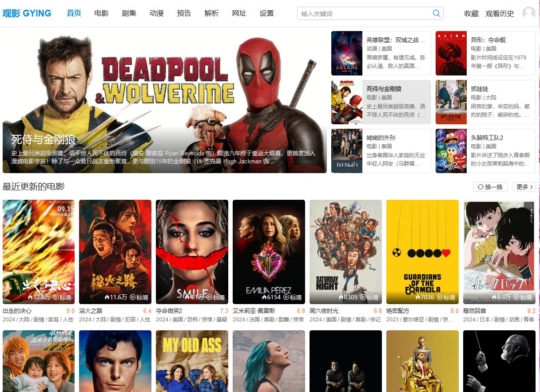Open the 出走的决心 movie poster
Viewport: 540px width, 392px height.
[39, 252]
